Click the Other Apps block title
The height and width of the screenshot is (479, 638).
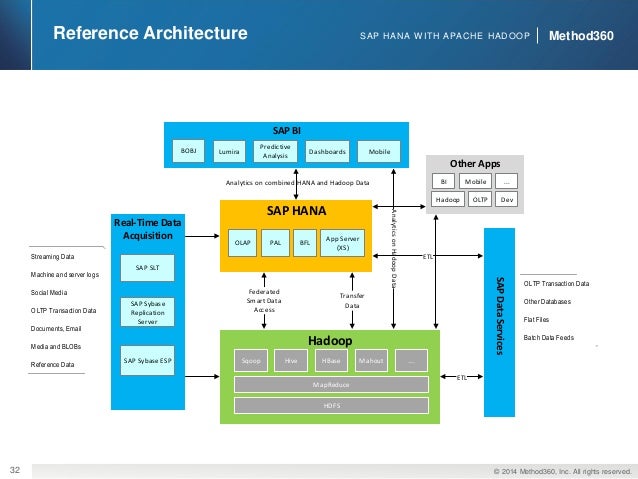click(475, 164)
